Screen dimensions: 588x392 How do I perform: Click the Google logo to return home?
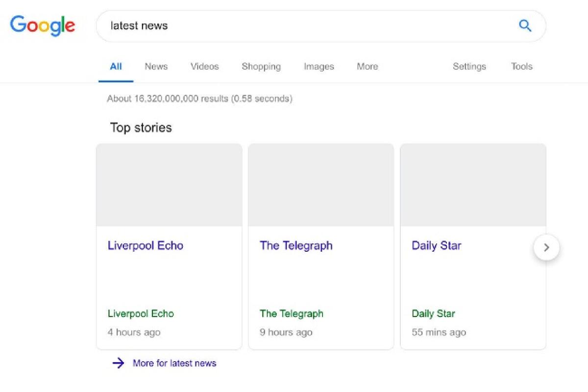[x=42, y=26]
